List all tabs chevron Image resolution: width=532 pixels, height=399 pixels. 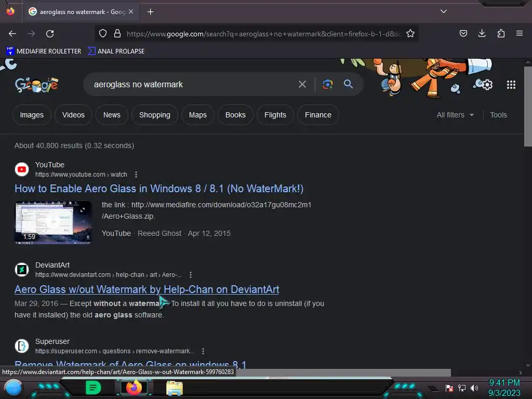[x=444, y=11]
